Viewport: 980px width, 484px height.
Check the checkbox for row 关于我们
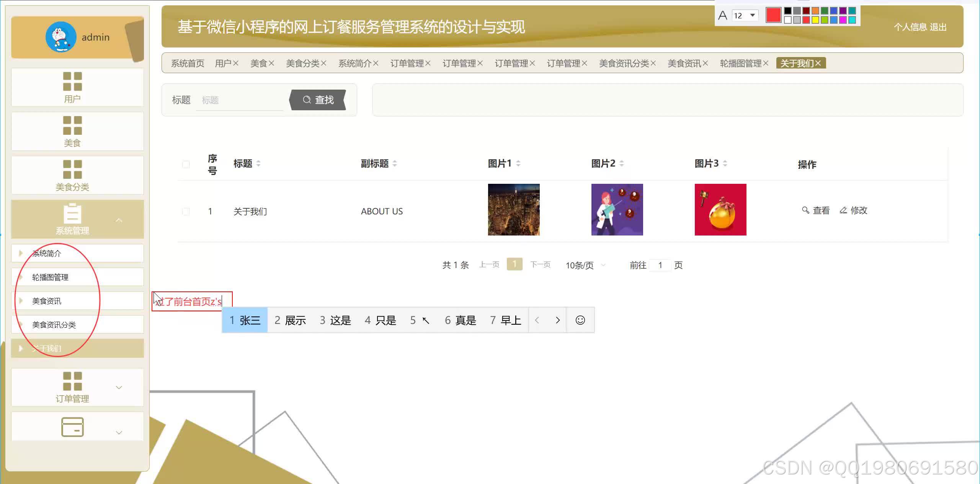coord(186,211)
